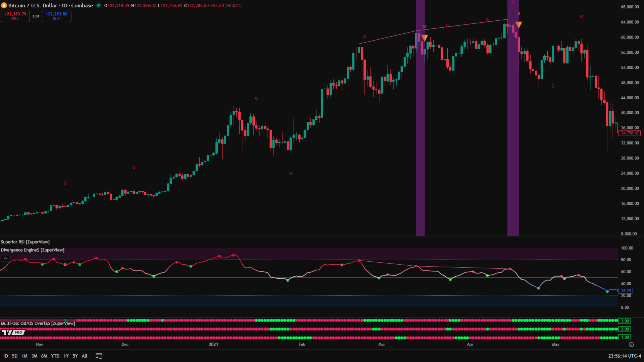Switch to the YTD time range
Image resolution: width=644 pixels, height=362 pixels.
55,356
